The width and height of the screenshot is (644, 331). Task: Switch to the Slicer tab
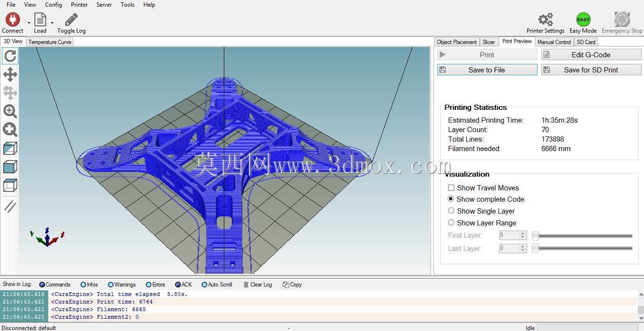tap(489, 42)
